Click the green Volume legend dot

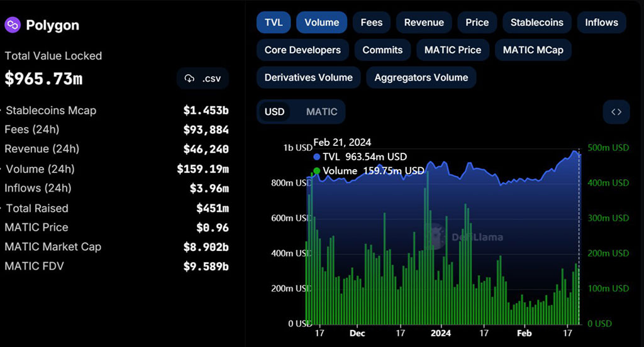pos(317,171)
